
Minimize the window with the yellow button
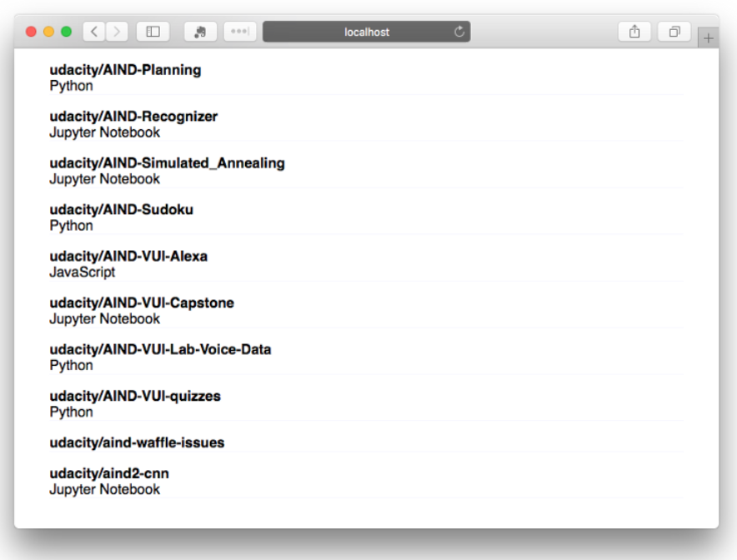pos(49,32)
